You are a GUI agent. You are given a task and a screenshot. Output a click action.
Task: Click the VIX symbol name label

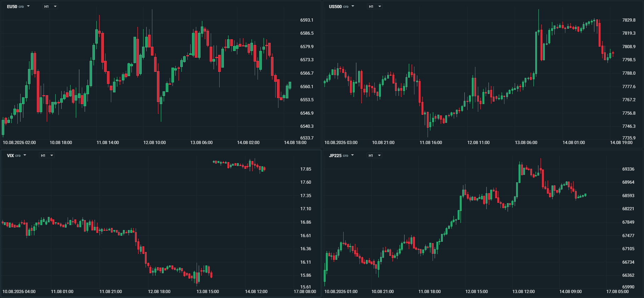[x=10, y=156]
